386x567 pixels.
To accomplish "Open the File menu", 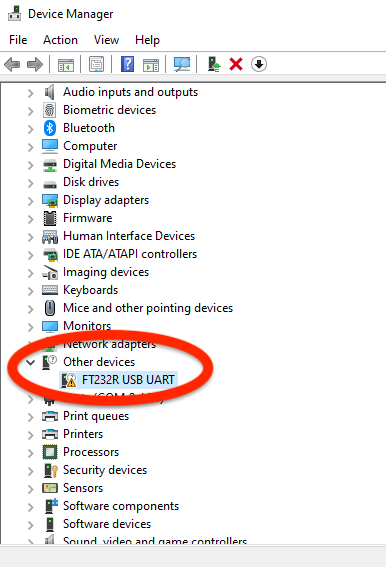I will click(18, 40).
